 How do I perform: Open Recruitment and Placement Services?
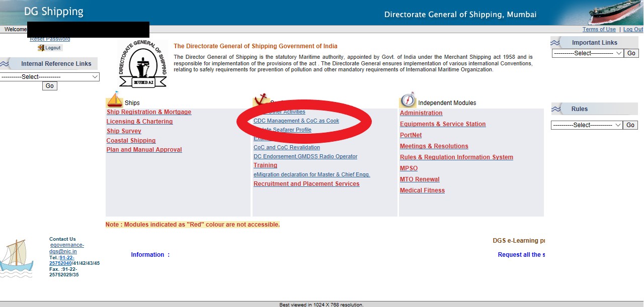(306, 184)
